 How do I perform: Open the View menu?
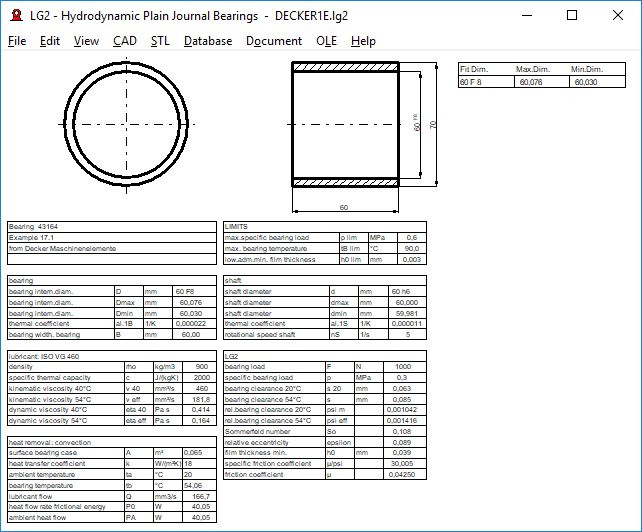point(86,41)
